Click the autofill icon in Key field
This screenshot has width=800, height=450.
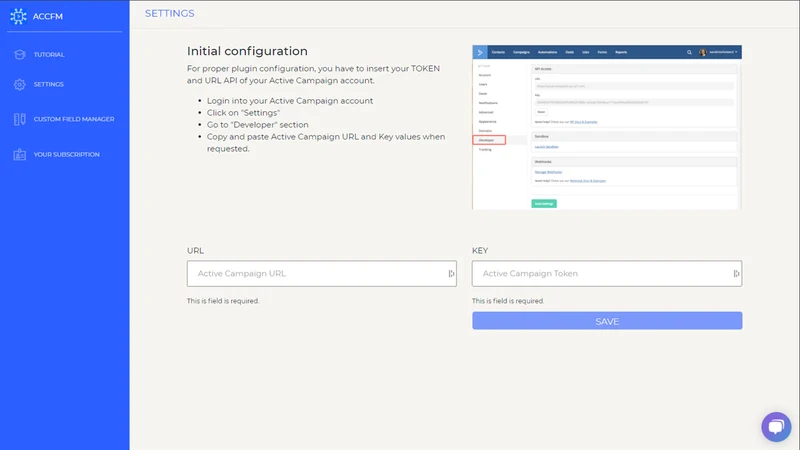pos(736,274)
